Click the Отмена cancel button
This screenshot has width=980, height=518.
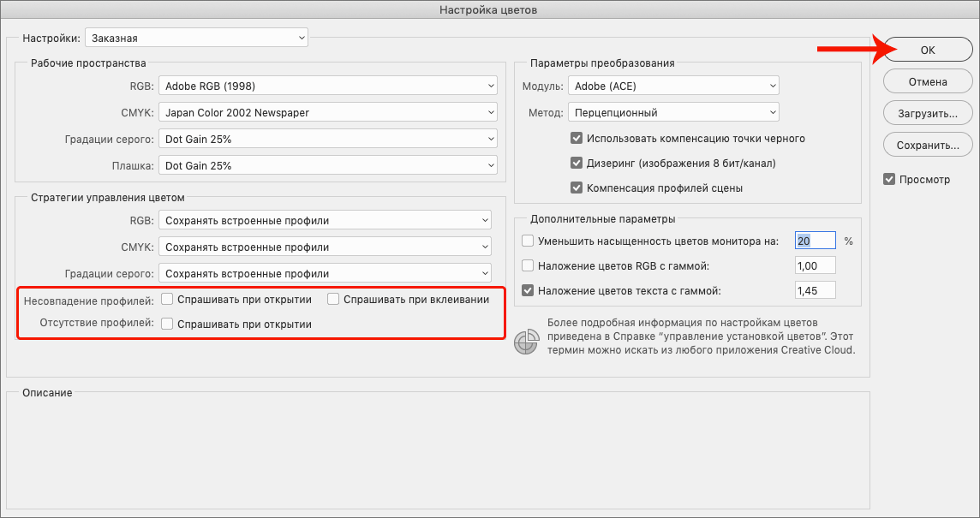point(928,82)
